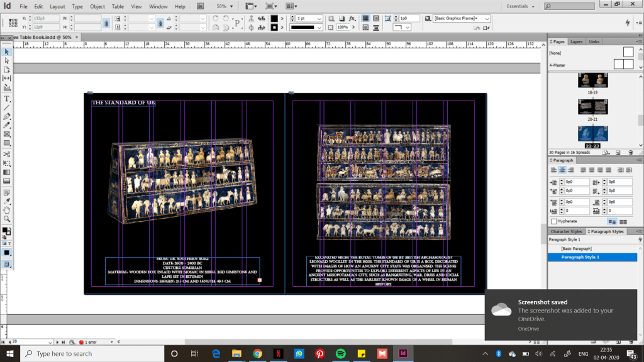Toggle align-to-baseline-grid button in Paragraph panel
The image size is (644, 362).
pos(623,221)
